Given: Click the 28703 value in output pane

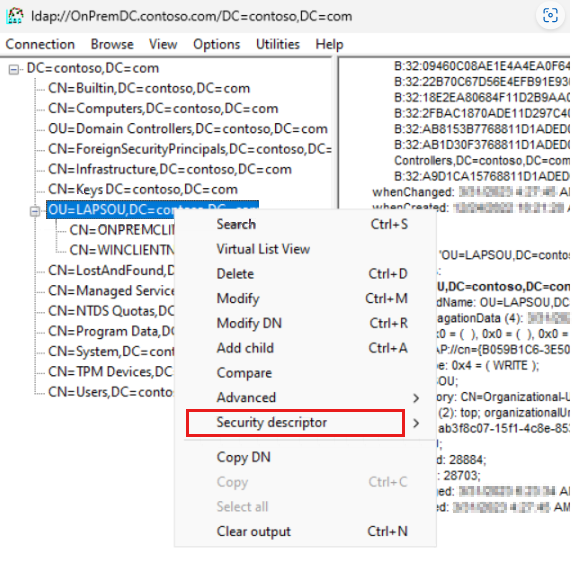Looking at the screenshot, I should (461, 475).
